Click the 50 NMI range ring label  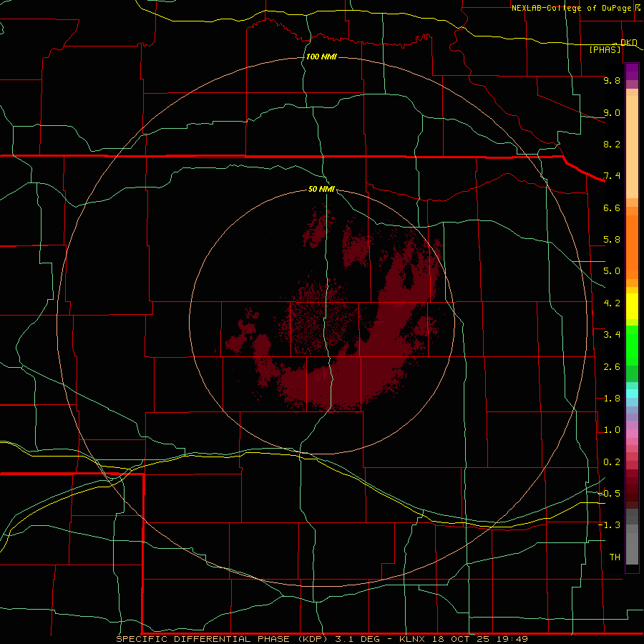pyautogui.click(x=321, y=189)
